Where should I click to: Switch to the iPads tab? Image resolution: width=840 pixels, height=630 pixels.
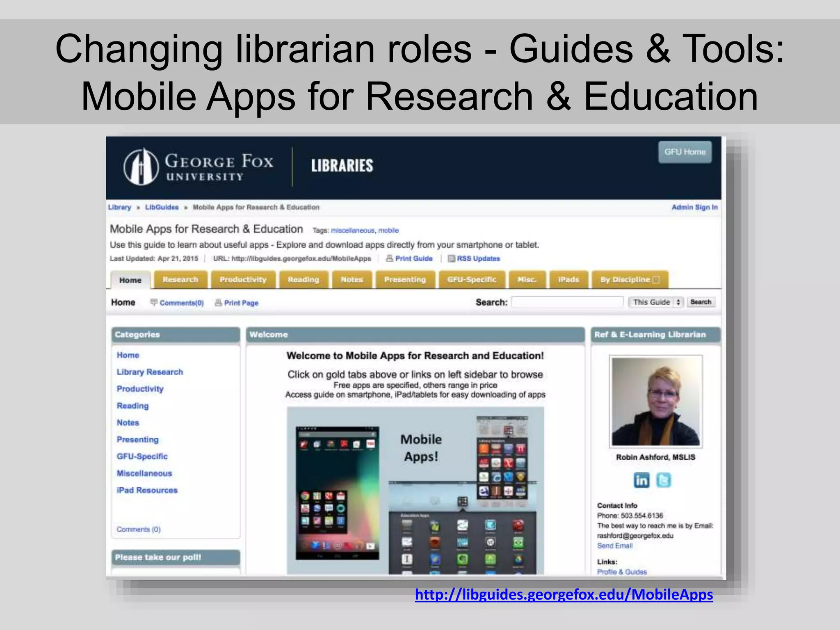click(x=568, y=280)
